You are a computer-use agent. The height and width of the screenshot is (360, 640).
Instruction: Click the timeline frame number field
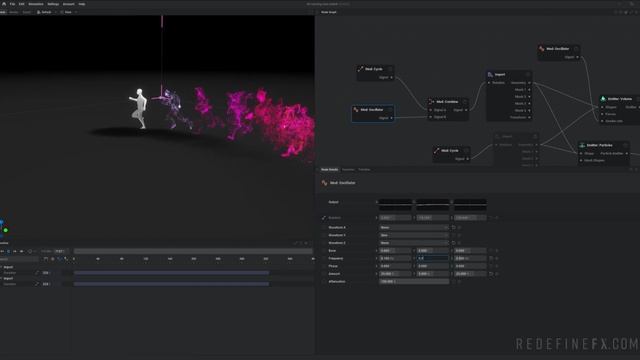(60, 251)
